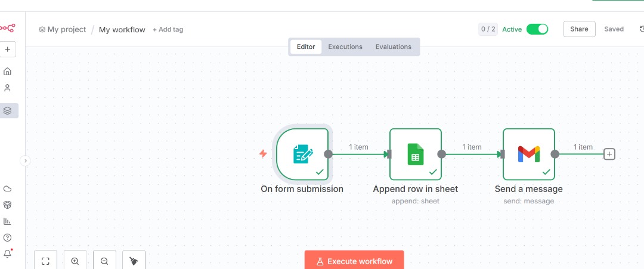
Task: Toggle the Active workflow switch
Action: tap(537, 29)
